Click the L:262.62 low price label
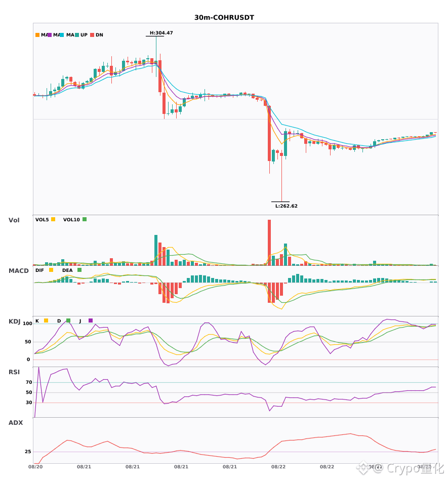 coord(287,206)
